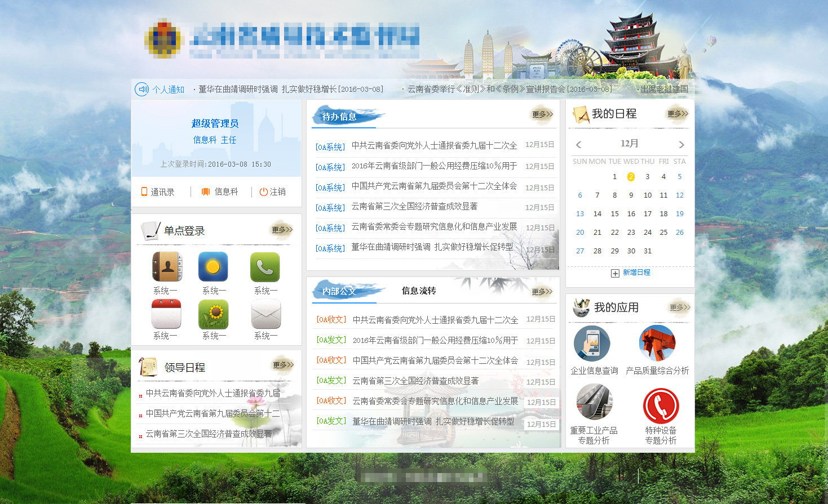The width and height of the screenshot is (828, 504).
Task: Expand 更多 in the 领导日程 panel
Action: [x=283, y=365]
